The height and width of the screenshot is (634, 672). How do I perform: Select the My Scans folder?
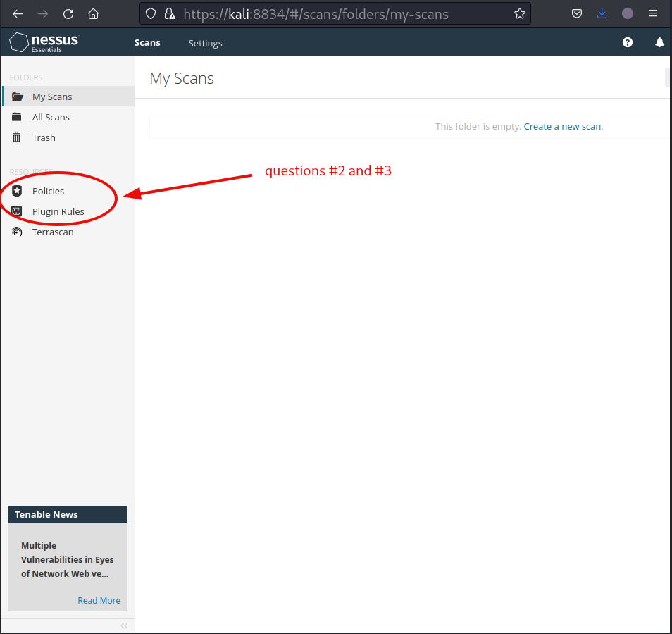point(52,97)
